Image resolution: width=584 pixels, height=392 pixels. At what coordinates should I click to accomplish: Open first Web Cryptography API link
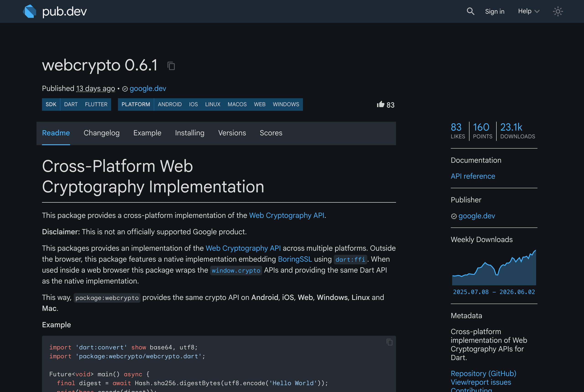287,215
